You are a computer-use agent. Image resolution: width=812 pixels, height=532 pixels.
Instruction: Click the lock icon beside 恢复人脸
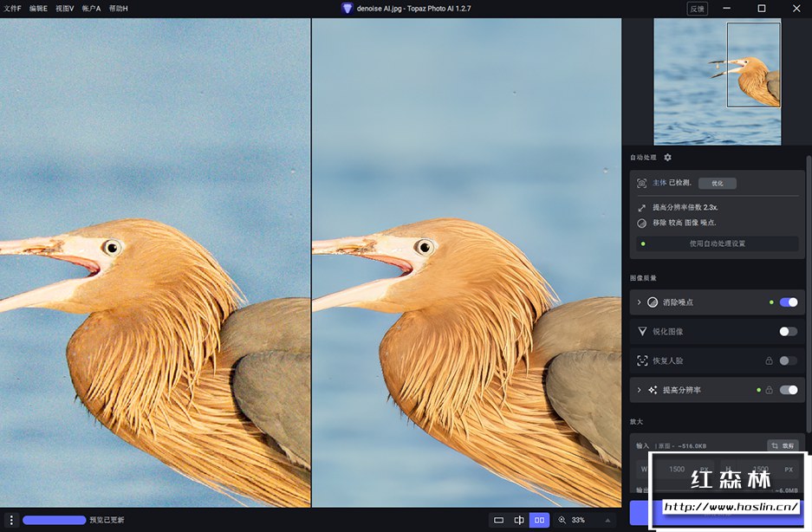click(x=769, y=360)
